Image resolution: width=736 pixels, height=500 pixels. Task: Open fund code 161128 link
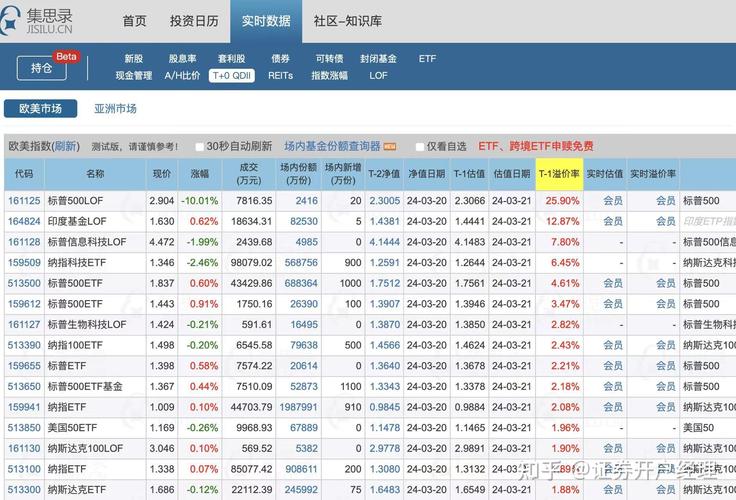[24, 242]
